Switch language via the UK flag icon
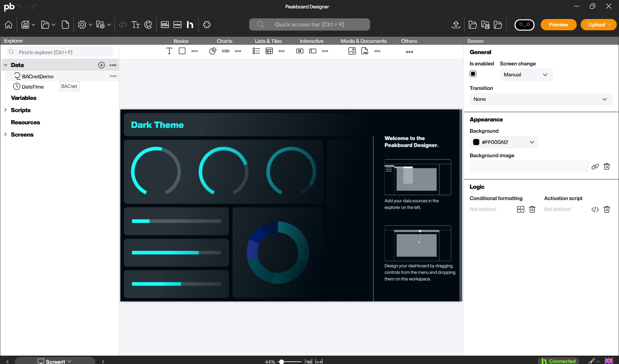 609,361
